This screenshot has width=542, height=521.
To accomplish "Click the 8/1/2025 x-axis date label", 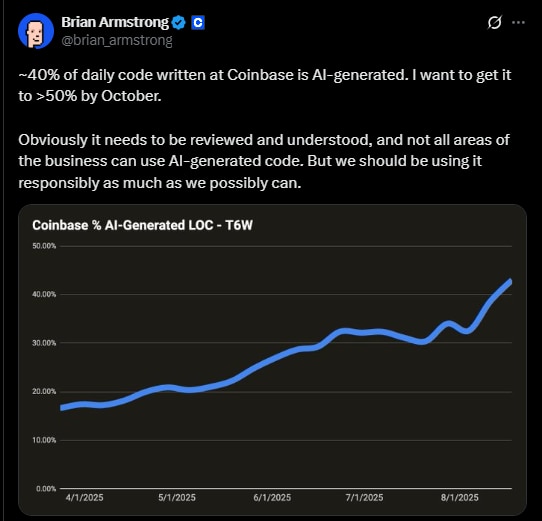I will coord(460,497).
